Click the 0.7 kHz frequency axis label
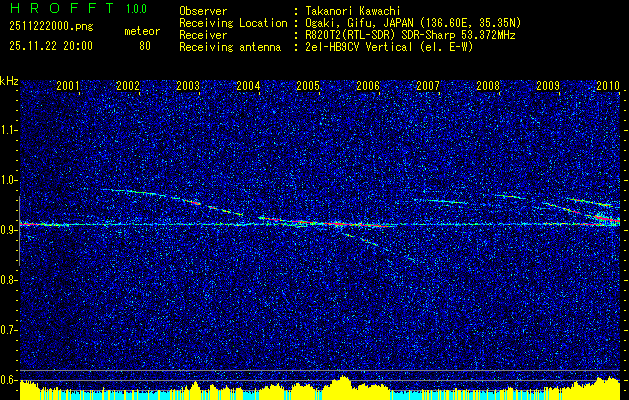629x400 pixels. (10, 330)
